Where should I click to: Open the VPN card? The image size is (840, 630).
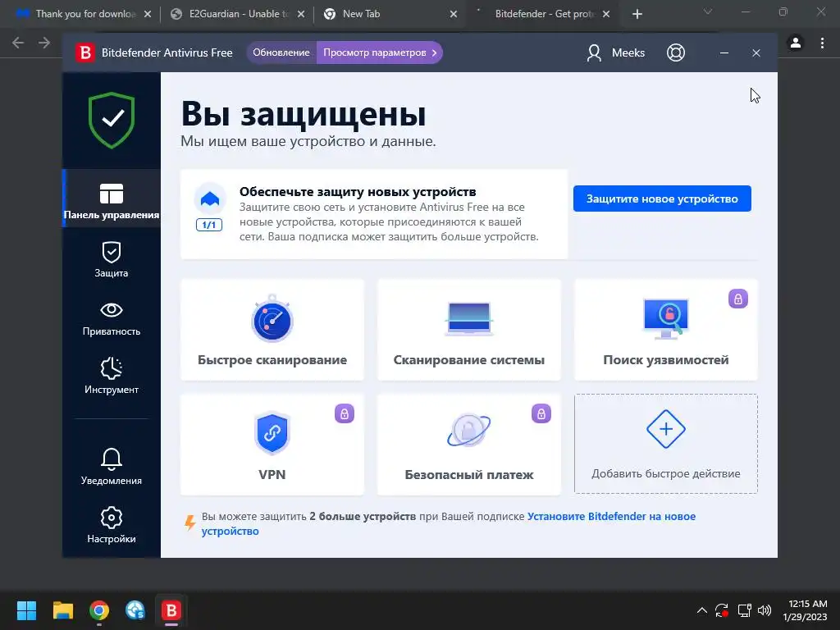[x=272, y=445]
